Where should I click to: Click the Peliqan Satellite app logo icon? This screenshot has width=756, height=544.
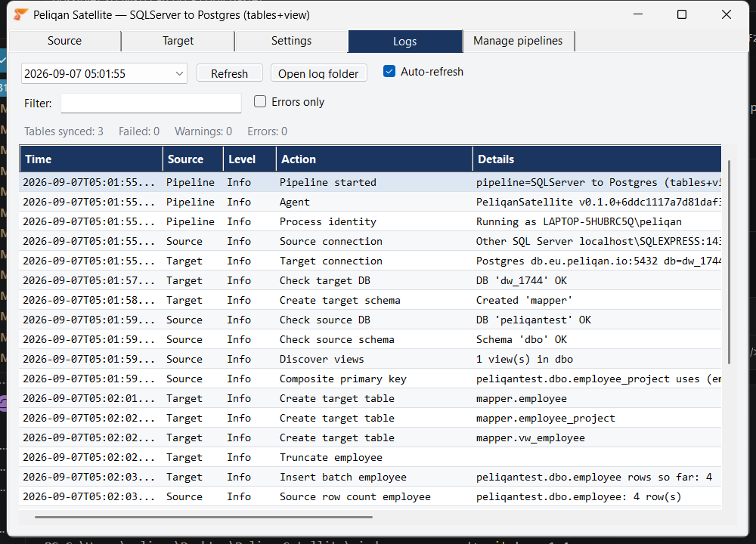[x=20, y=14]
